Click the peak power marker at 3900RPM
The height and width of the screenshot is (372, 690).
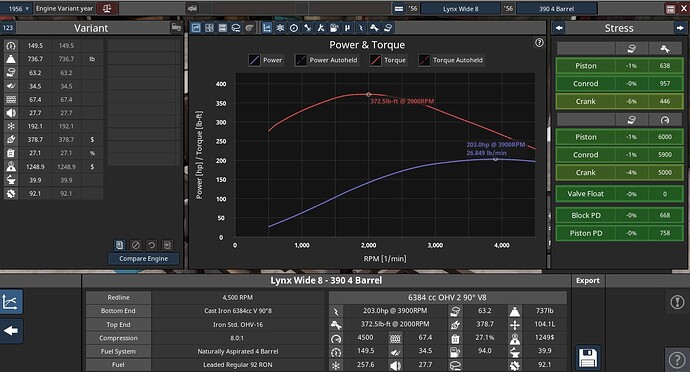click(495, 159)
